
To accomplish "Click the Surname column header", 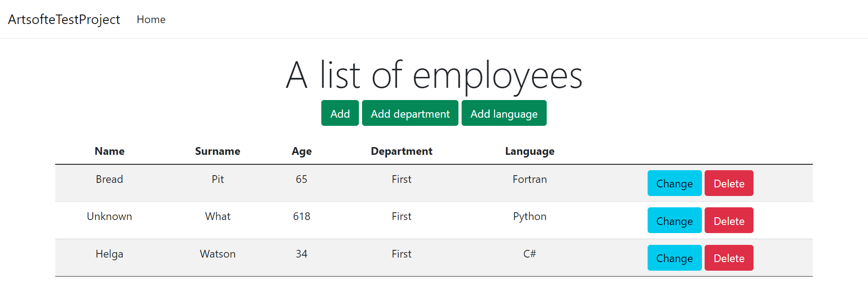I will click(218, 151).
